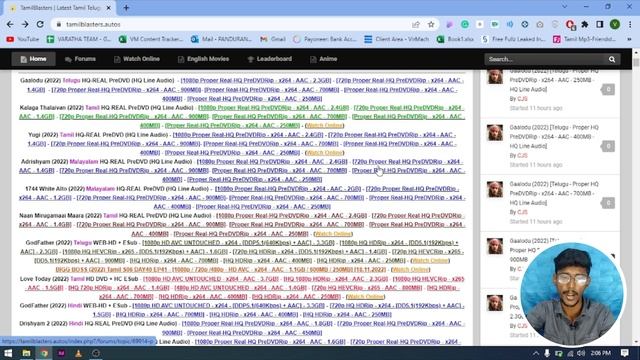
Task: Click author CJS on the Gaalodu 400MB topic
Action: pos(522,156)
